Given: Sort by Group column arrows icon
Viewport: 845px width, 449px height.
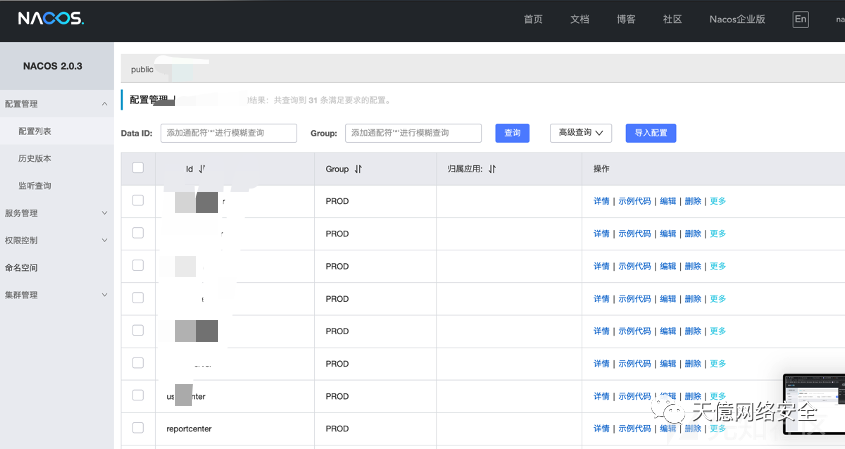Looking at the screenshot, I should click(358, 169).
